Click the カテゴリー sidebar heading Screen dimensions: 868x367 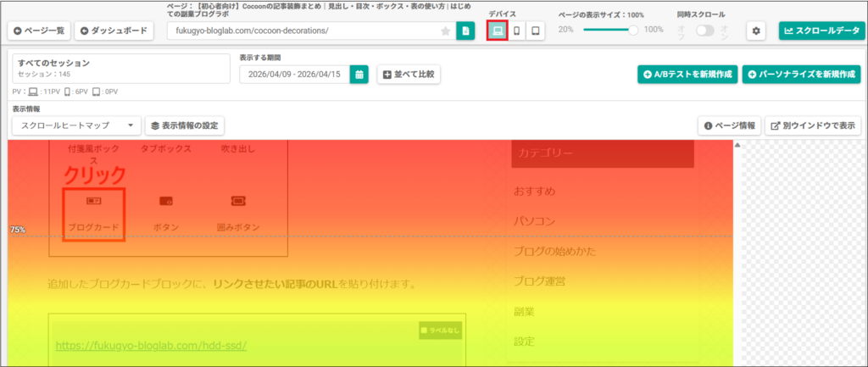click(x=603, y=153)
